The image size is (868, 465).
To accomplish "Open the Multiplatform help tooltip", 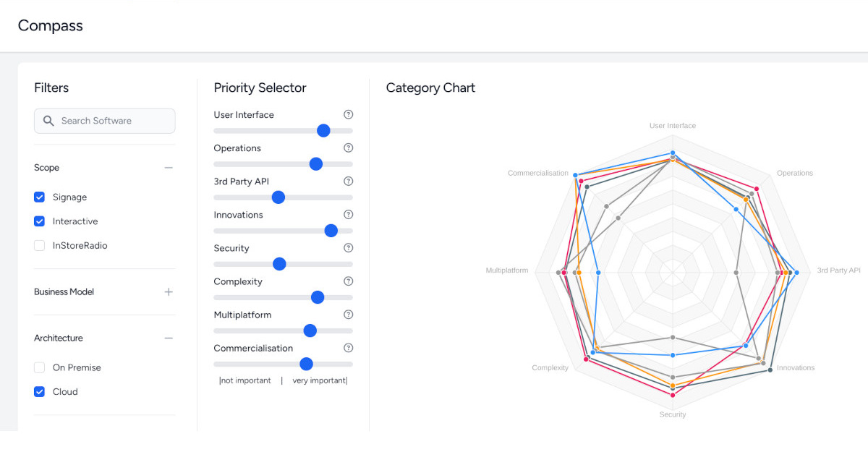I will 348,315.
